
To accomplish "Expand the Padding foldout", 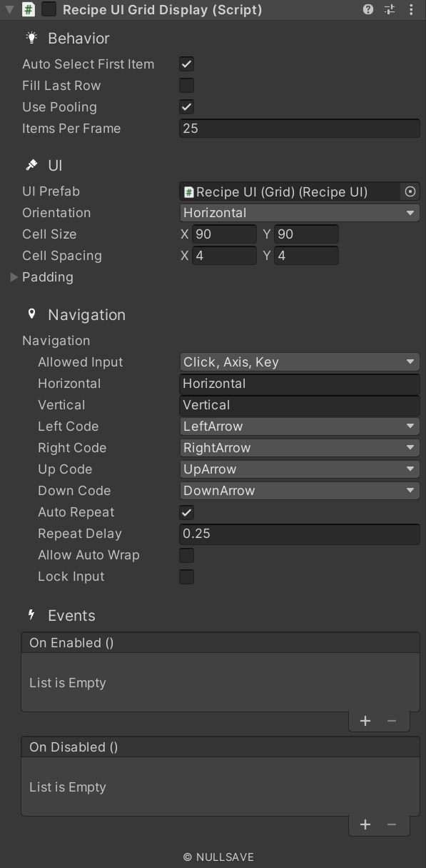I will tap(14, 276).
